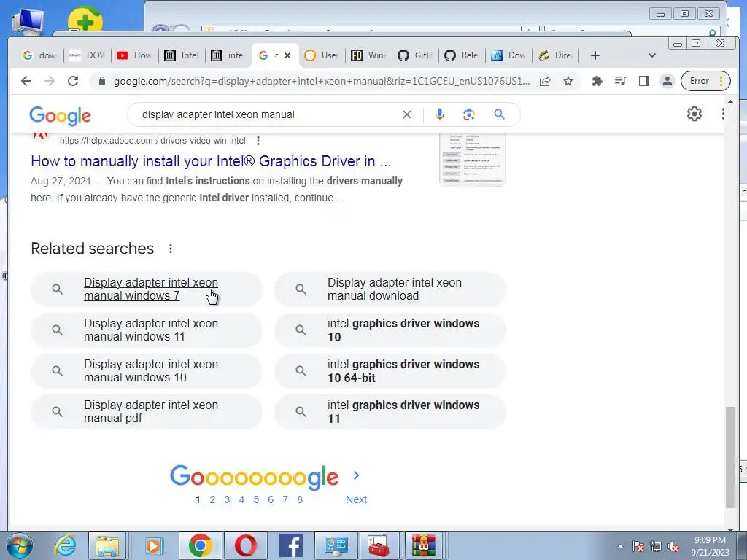Search by image with Google Lens

click(x=469, y=114)
